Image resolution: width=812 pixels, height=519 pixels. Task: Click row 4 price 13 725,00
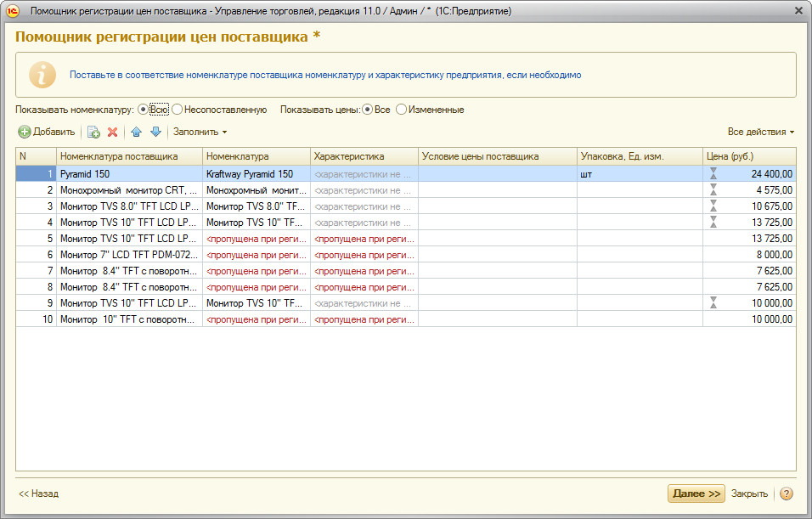(x=771, y=223)
